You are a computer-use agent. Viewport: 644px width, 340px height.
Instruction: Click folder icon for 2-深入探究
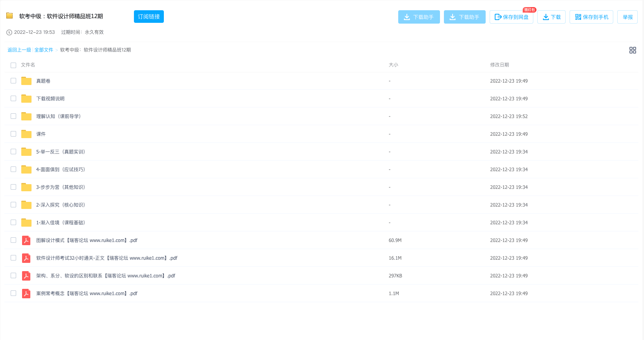[x=26, y=205]
